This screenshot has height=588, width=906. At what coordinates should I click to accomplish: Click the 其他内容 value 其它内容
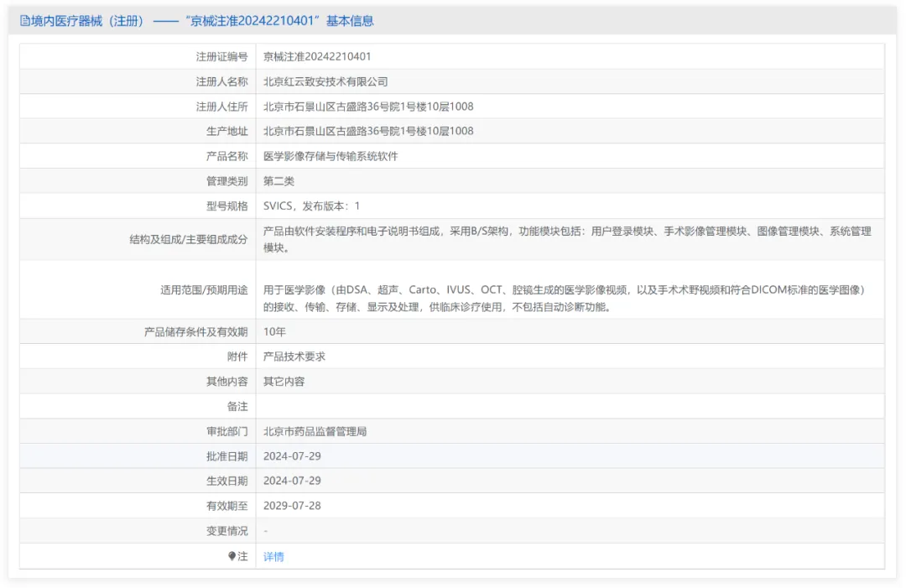pos(285,381)
